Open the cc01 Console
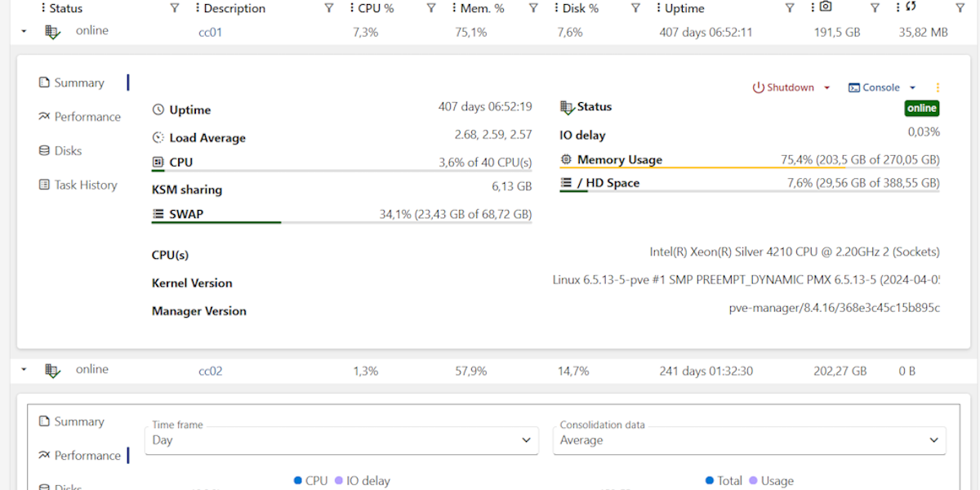 [874, 87]
